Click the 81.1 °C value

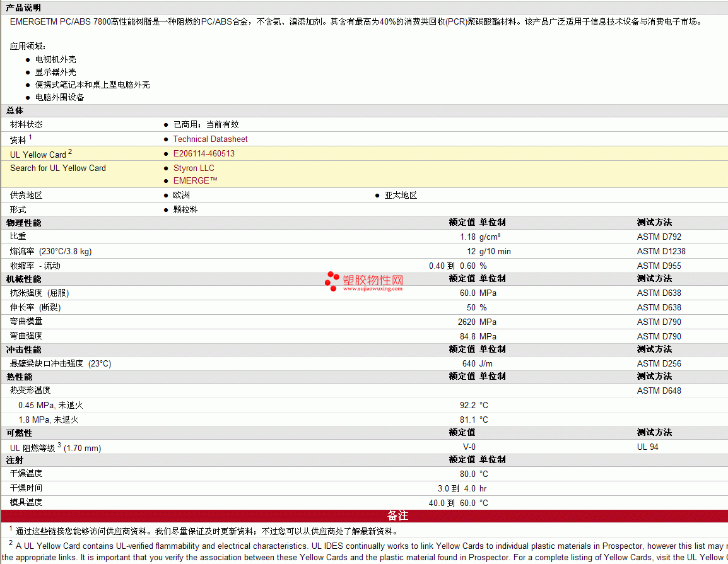(474, 420)
